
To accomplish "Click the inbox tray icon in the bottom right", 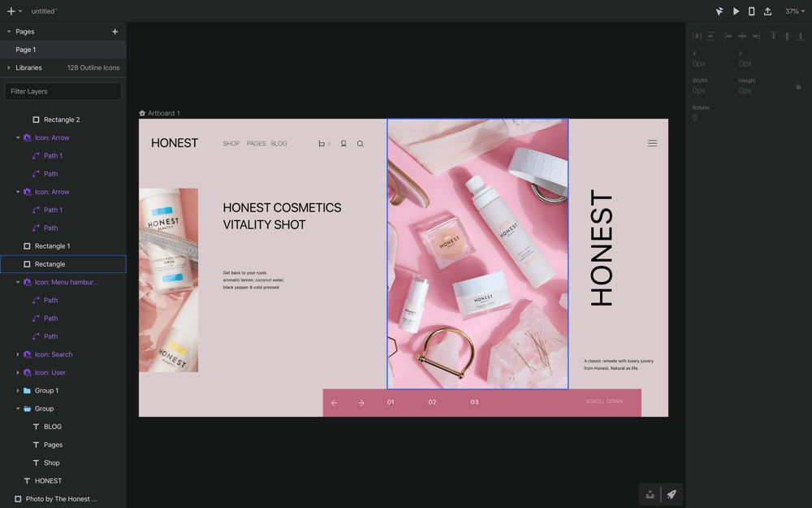I will (x=650, y=494).
